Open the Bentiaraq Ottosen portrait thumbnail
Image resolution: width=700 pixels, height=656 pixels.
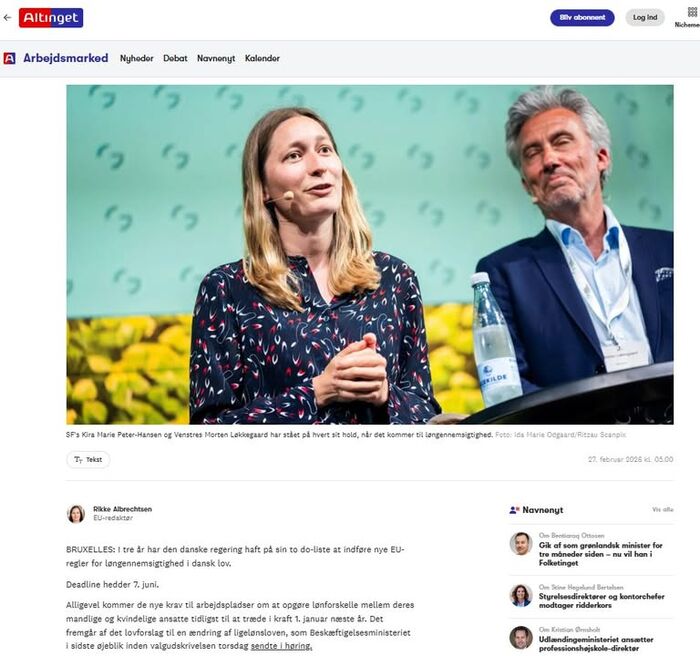pos(521,543)
